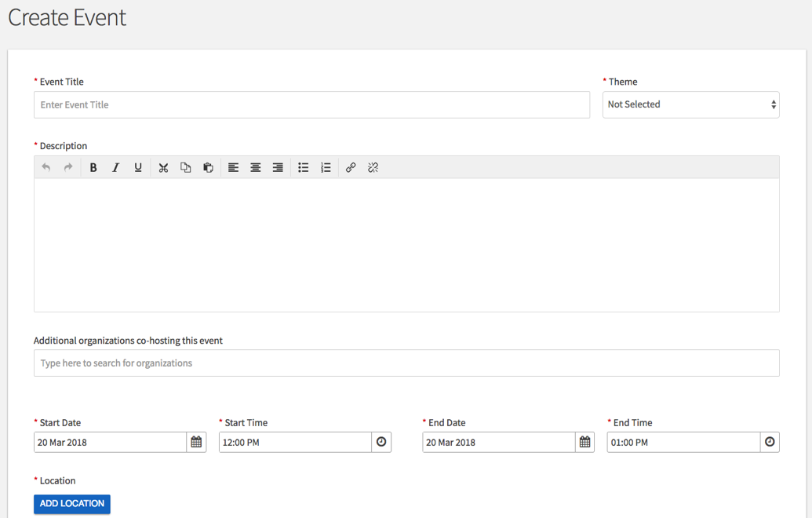
Task: Click the Paste clipboard icon
Action: 208,167
